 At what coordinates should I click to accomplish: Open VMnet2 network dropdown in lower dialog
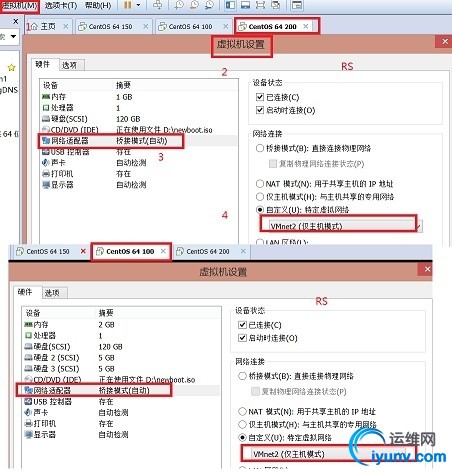coord(328,454)
